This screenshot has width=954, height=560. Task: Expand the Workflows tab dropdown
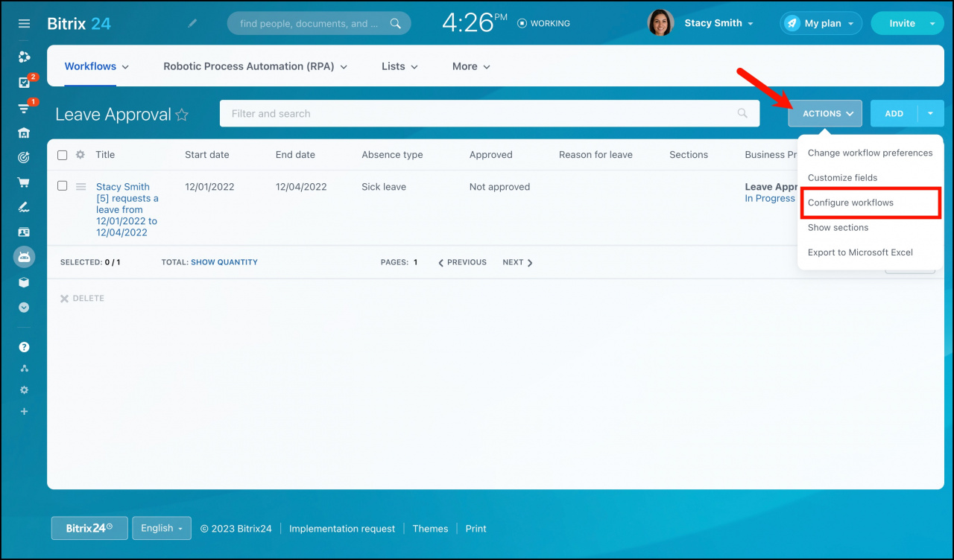(x=125, y=67)
